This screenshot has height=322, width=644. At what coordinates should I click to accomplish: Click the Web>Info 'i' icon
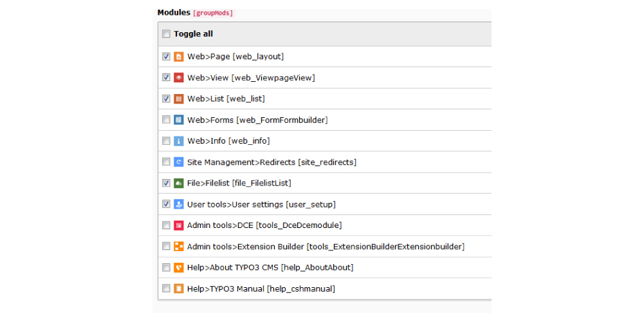tap(178, 141)
